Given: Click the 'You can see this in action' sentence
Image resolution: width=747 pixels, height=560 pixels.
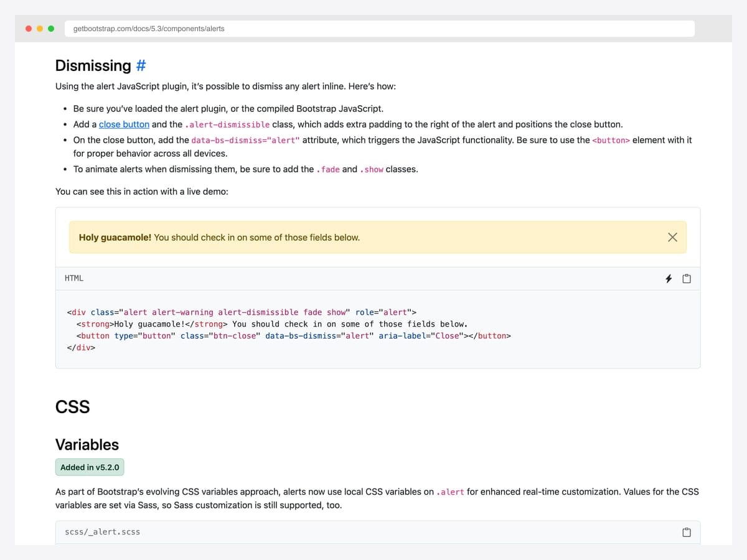Looking at the screenshot, I should tap(142, 192).
